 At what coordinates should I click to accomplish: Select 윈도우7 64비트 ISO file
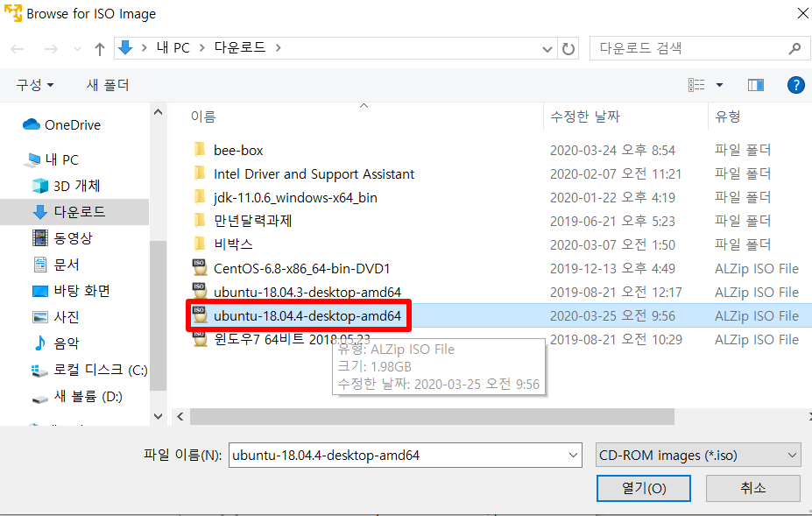click(292, 340)
